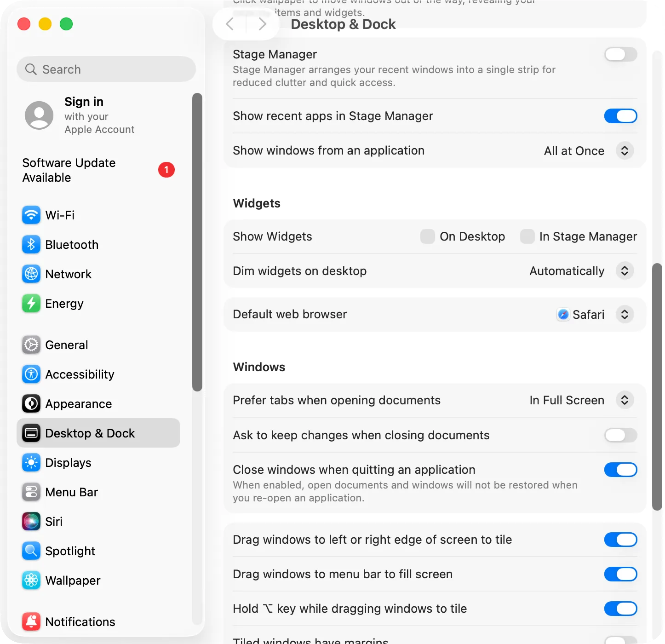Open Wi-Fi settings pane

pos(98,215)
